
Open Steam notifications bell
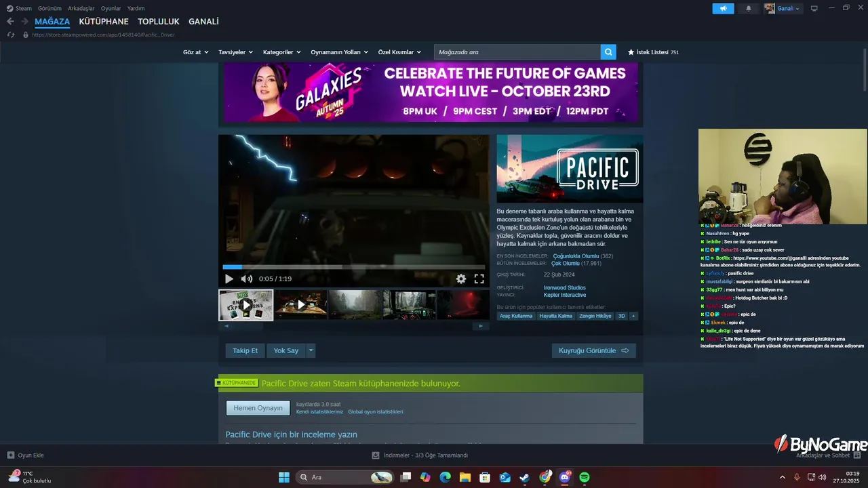point(749,8)
